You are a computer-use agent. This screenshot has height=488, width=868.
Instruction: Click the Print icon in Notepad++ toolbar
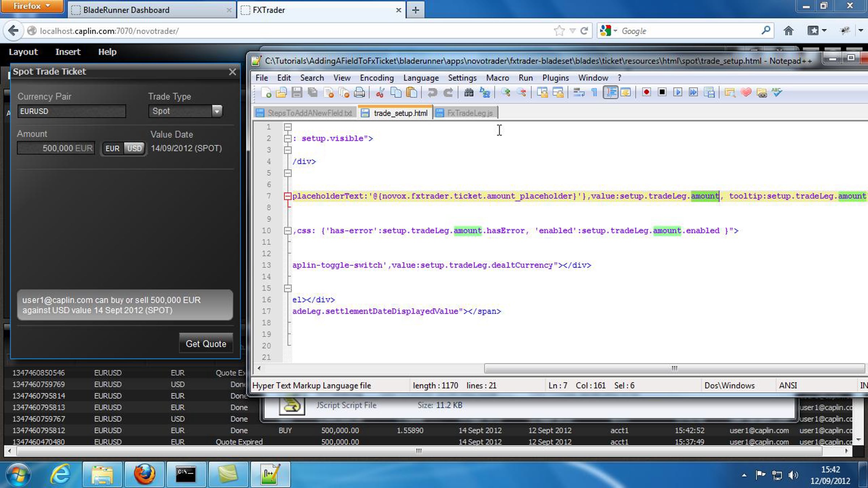pyautogui.click(x=359, y=93)
